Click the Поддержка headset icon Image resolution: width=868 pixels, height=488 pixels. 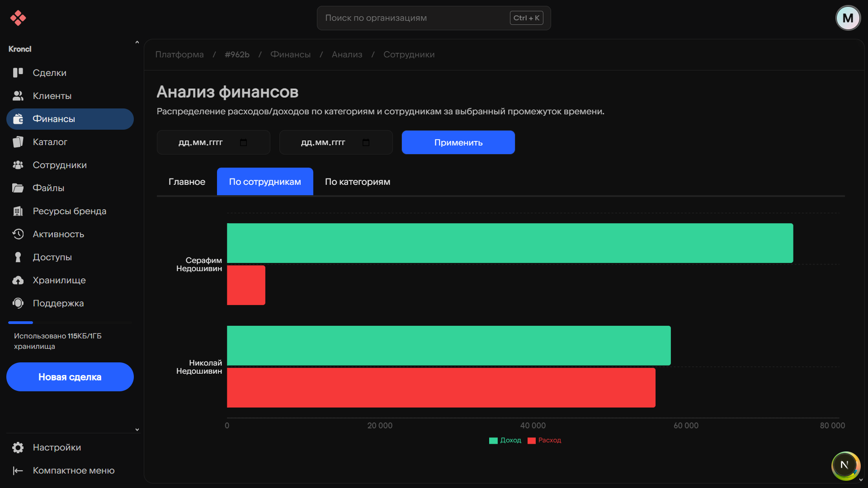[x=18, y=303]
